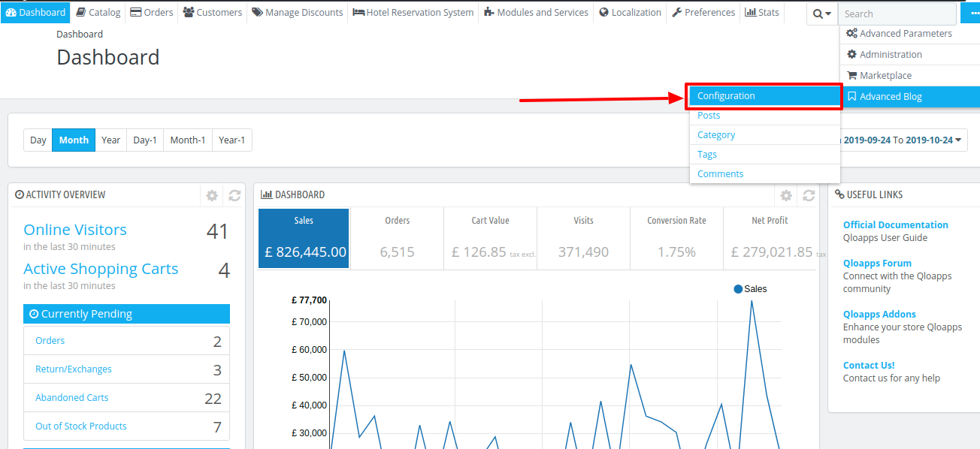Open the Dashboard menu tab
This screenshot has height=449, width=980.
point(35,12)
